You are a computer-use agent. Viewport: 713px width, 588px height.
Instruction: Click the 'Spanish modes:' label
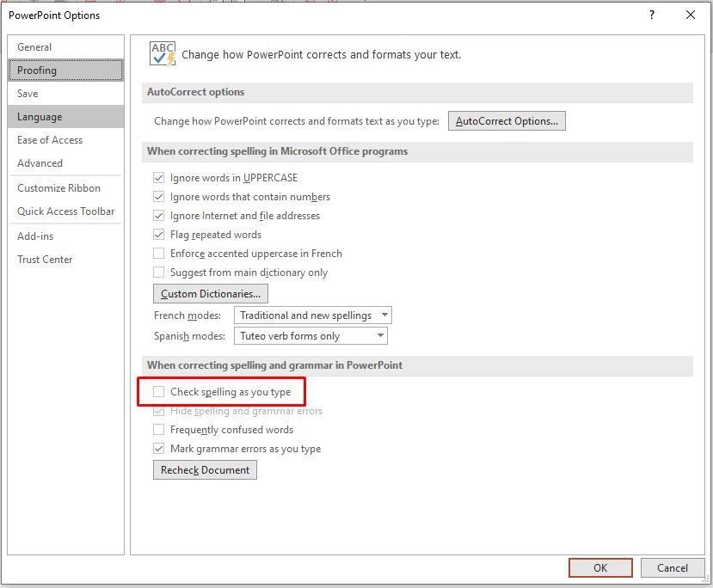click(189, 336)
